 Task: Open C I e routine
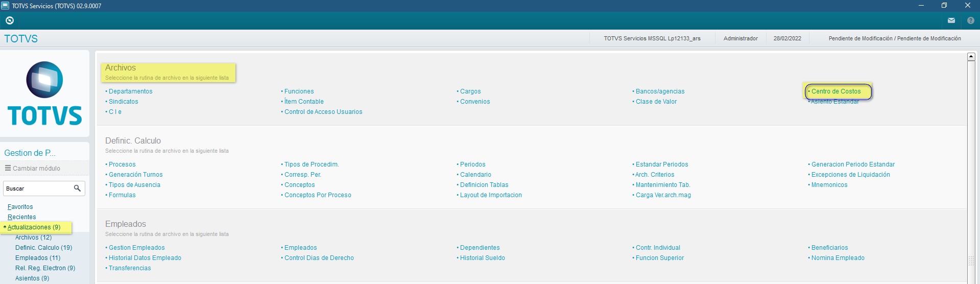(115, 112)
